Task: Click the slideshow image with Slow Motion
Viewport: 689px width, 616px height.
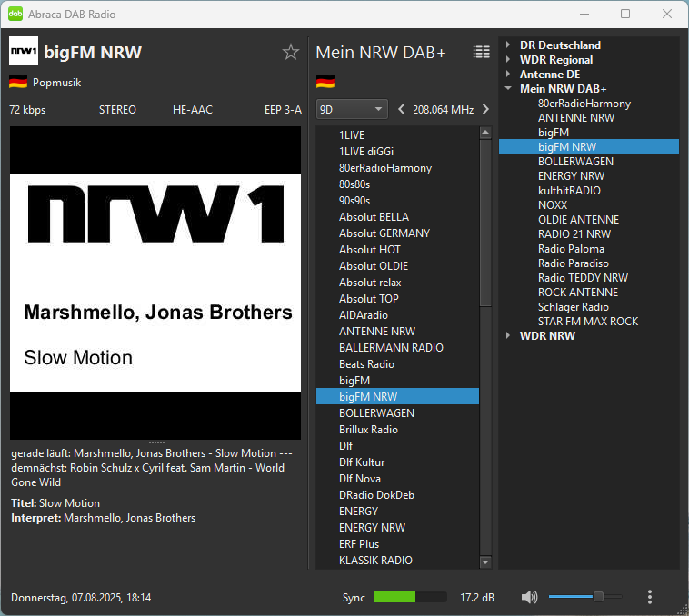Action: [155, 283]
